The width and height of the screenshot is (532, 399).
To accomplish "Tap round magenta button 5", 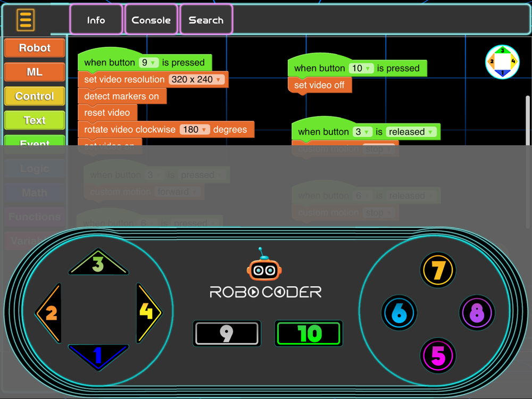I will [438, 355].
